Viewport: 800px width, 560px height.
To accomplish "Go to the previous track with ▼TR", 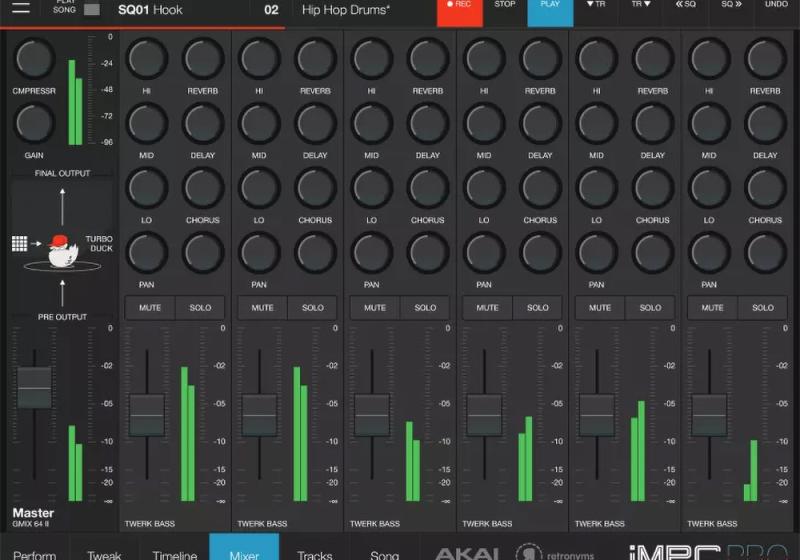I will pyautogui.click(x=595, y=12).
